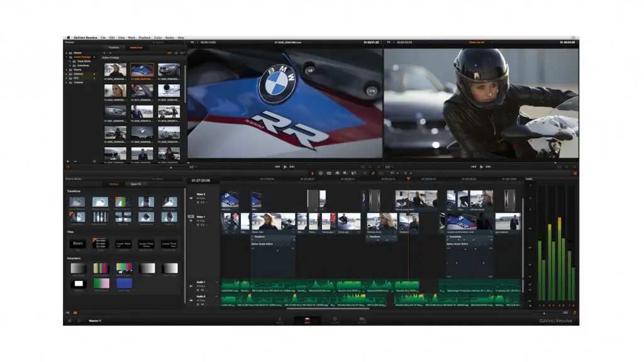Toggle auto select on Video 1 track
644x362 pixels.
pyautogui.click(x=198, y=225)
